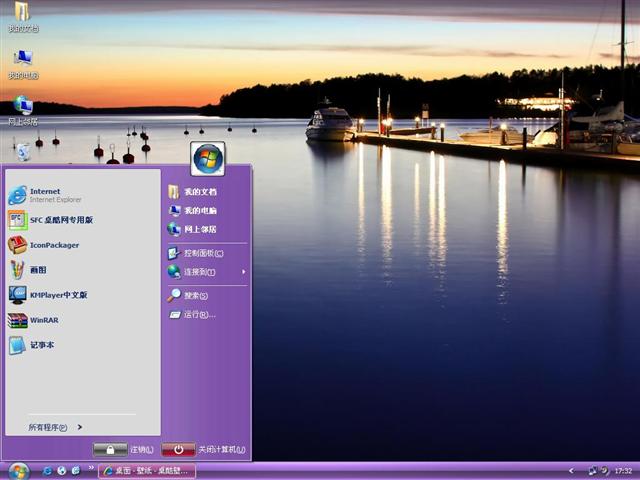Open Internet Explorer from the Start menu
Viewport: 640px width, 480px height.
coord(45,195)
